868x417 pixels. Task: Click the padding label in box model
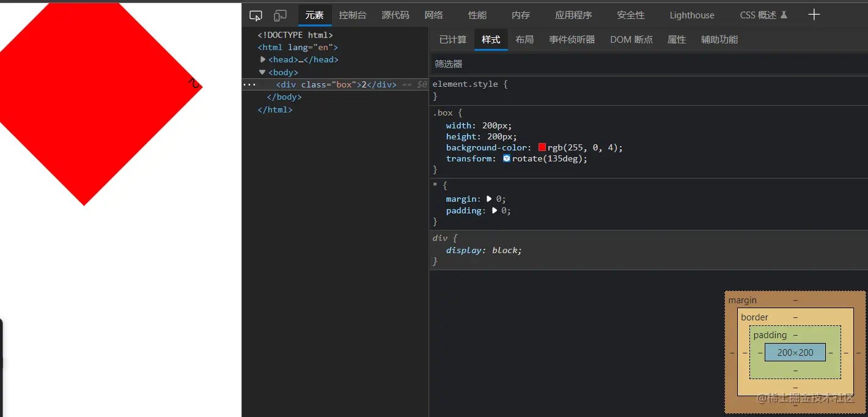pyautogui.click(x=770, y=335)
